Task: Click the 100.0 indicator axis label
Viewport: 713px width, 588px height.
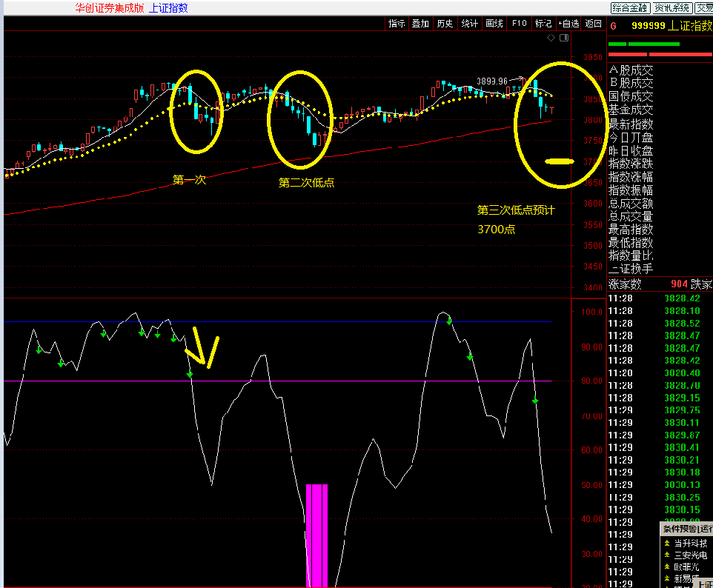Action: 591,312
